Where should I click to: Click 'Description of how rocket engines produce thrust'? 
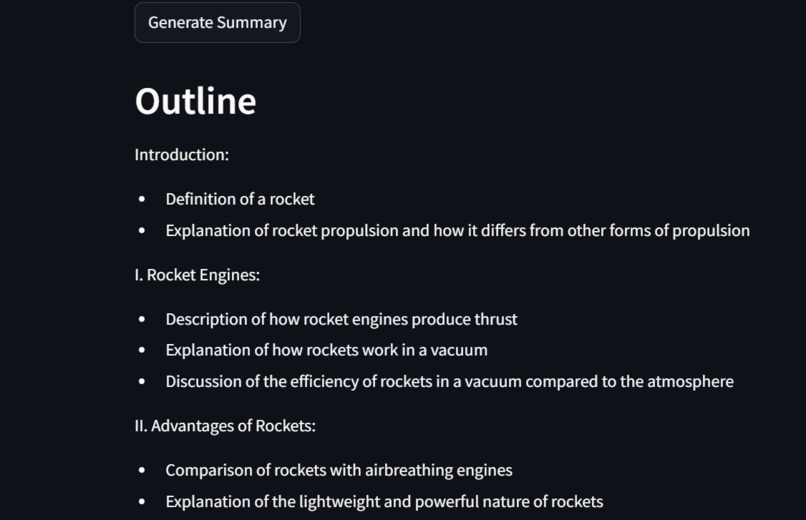(341, 319)
